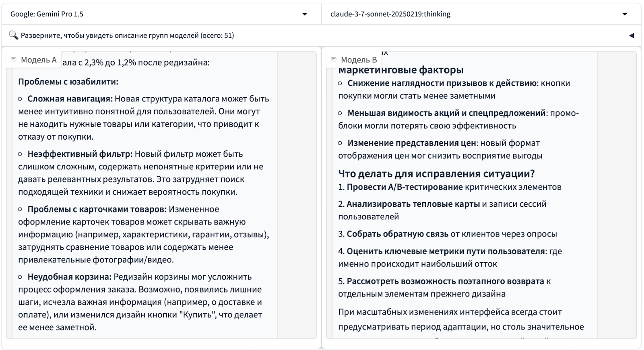Open the claude-3-7-sonnet model dropdown arrow
The width and height of the screenshot is (644, 350).
click(x=625, y=14)
